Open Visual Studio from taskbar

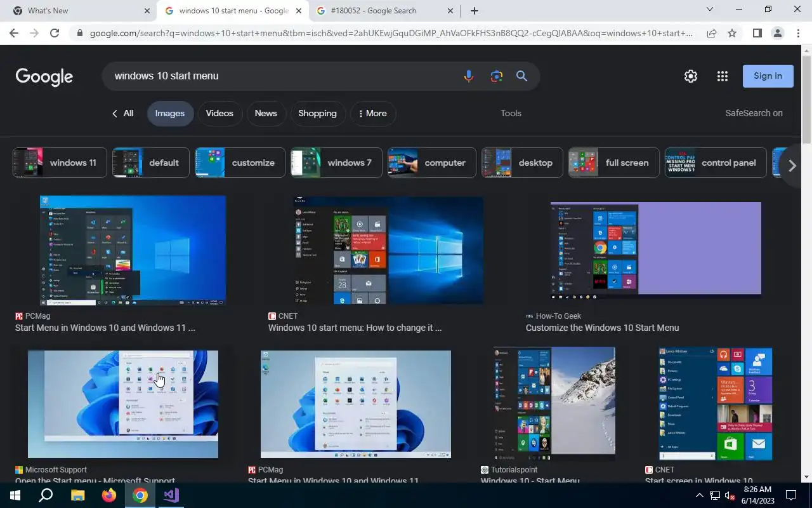(171, 495)
